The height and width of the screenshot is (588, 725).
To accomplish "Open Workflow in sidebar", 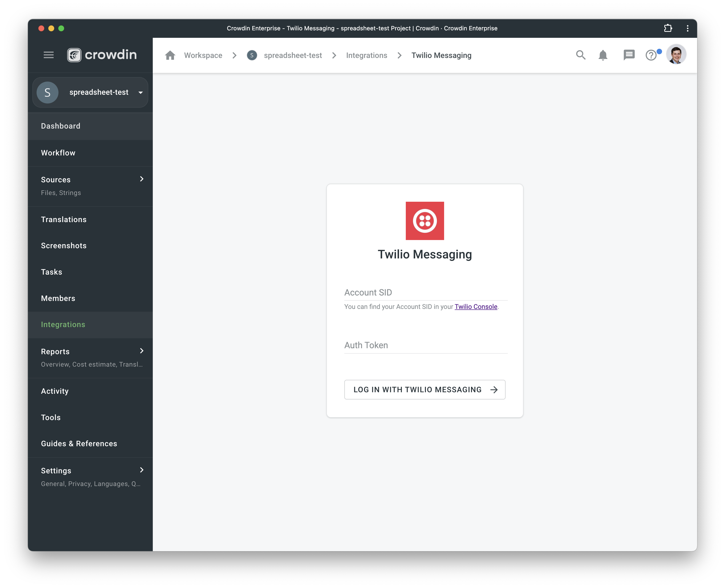I will pos(90,153).
